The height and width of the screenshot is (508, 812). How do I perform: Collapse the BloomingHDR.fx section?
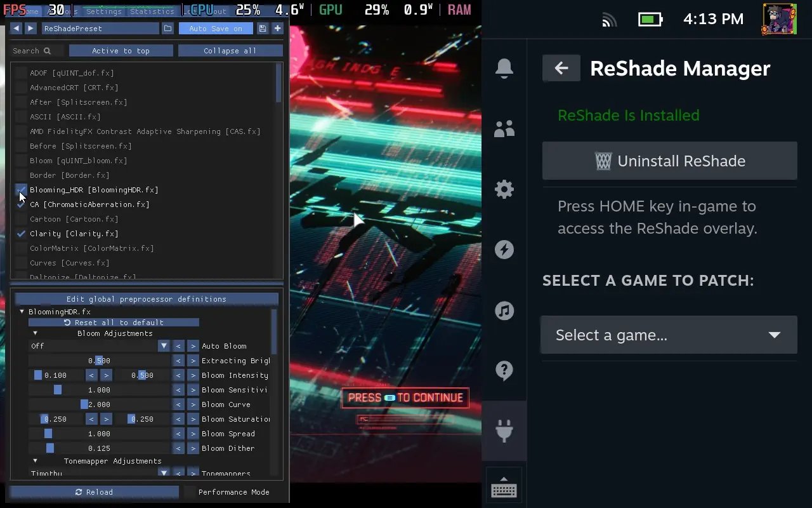22,312
